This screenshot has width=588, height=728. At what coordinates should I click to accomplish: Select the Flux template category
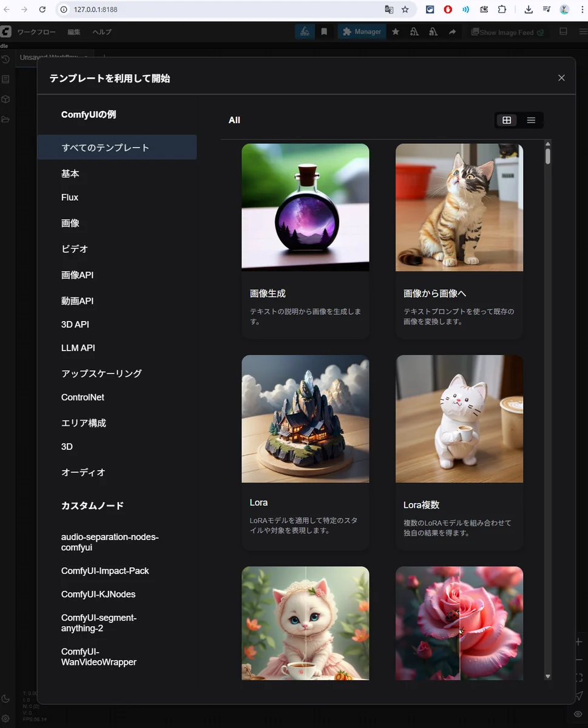(x=70, y=197)
